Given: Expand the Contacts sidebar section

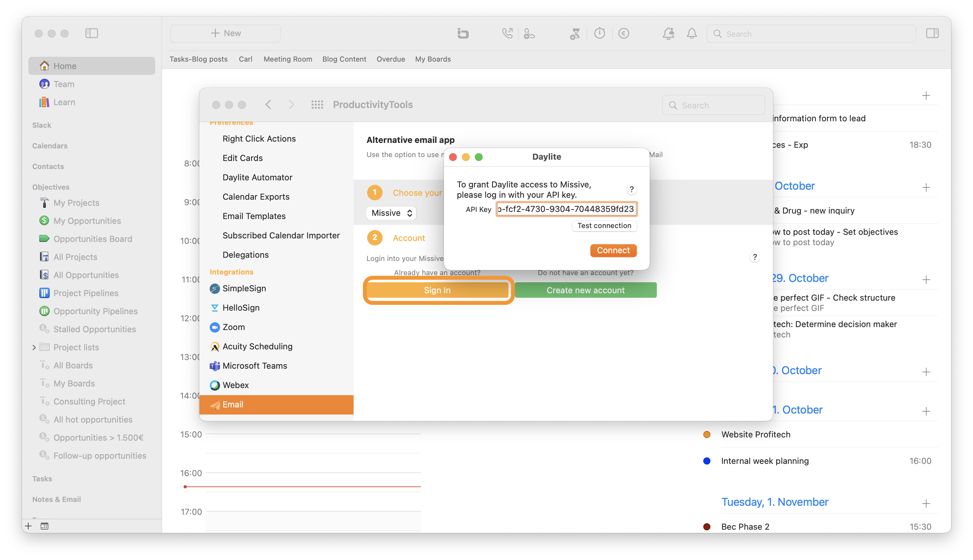Looking at the screenshot, I should click(48, 166).
